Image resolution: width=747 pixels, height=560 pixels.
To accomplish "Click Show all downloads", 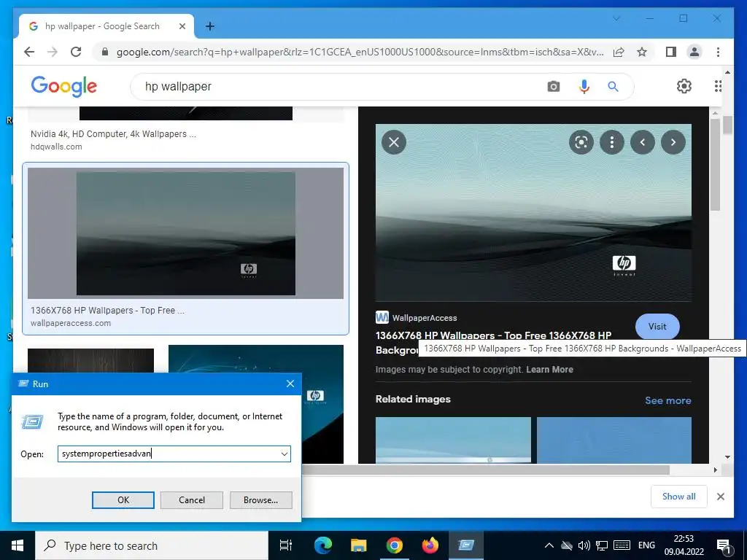I will tap(679, 496).
